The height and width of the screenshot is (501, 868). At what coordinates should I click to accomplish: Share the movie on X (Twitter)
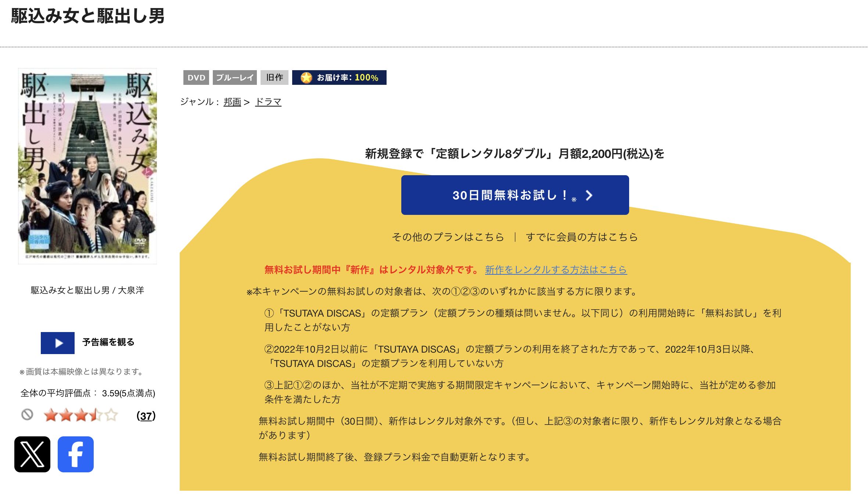point(32,454)
